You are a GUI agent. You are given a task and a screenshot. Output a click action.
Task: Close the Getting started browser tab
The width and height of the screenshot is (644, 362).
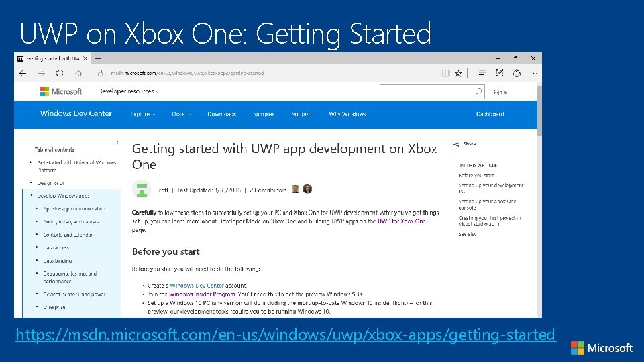click(x=85, y=58)
